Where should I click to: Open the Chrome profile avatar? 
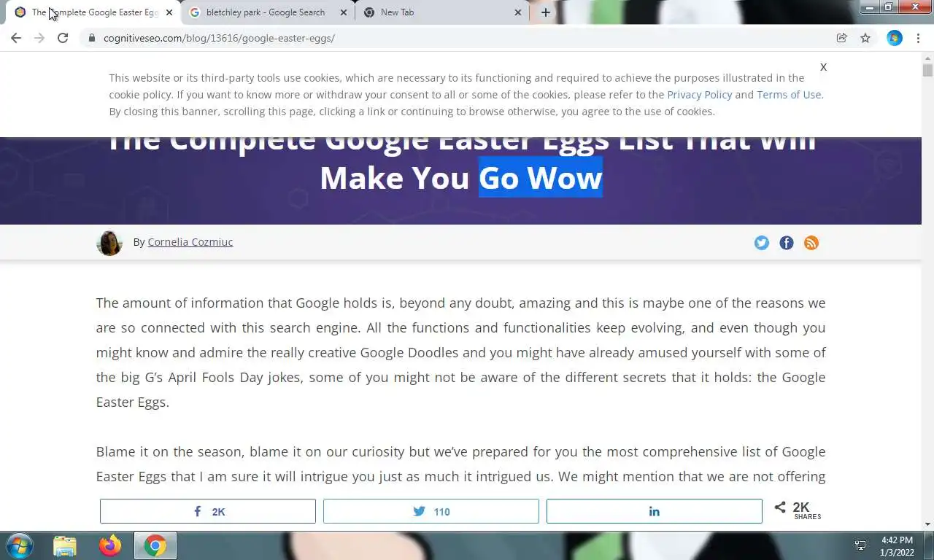click(x=895, y=38)
